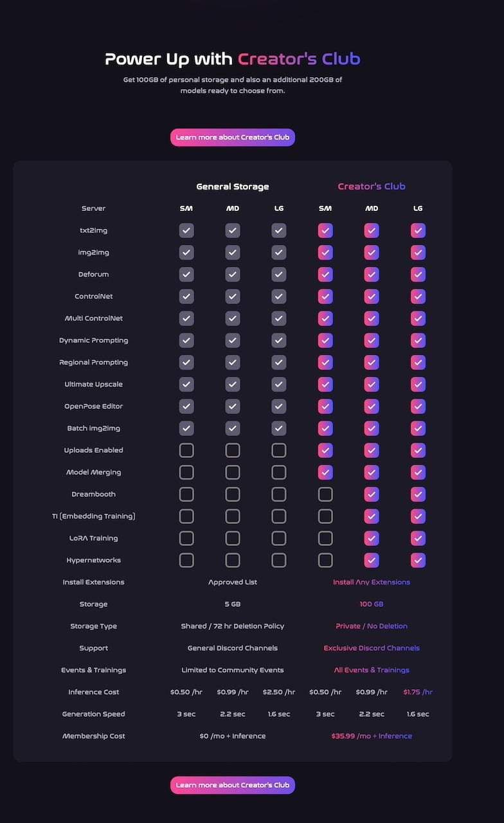Image resolution: width=504 pixels, height=823 pixels.
Task: Toggle Dynamic Prompting checkbox under Creator's Club MD
Action: [372, 340]
